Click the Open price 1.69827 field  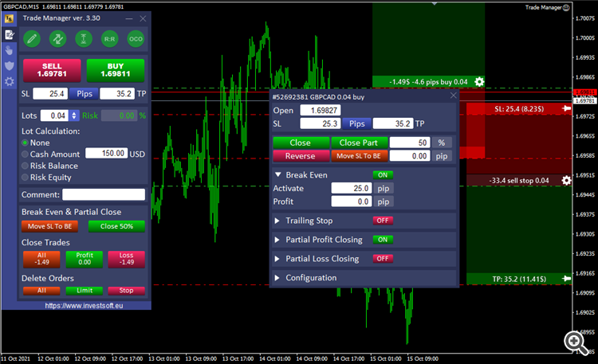click(x=321, y=111)
